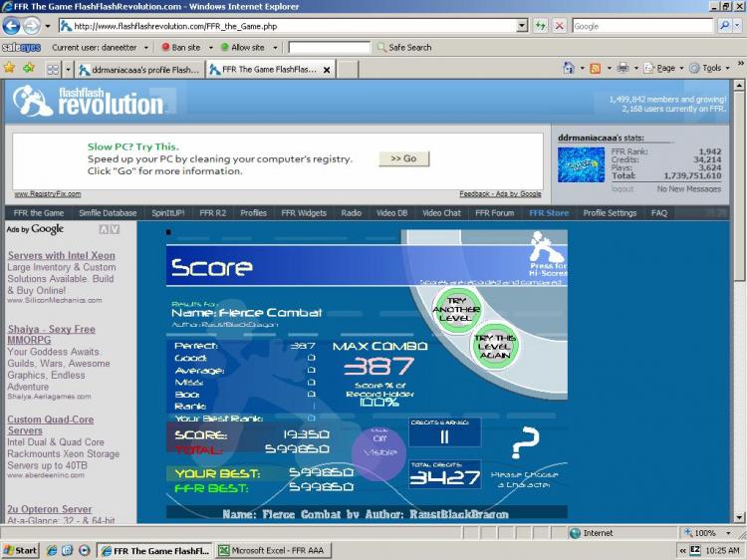Expand hidden tray icons chevron
Screen dimensions: 747x560
point(682,550)
